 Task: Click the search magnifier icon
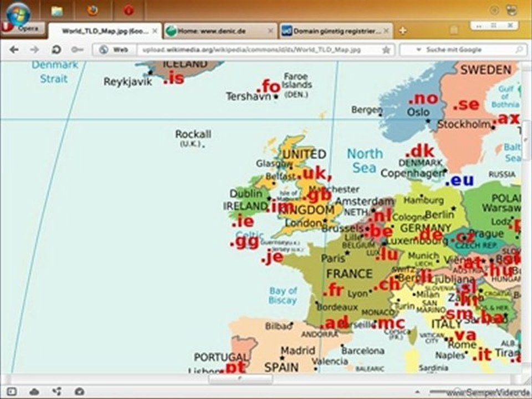[519, 50]
